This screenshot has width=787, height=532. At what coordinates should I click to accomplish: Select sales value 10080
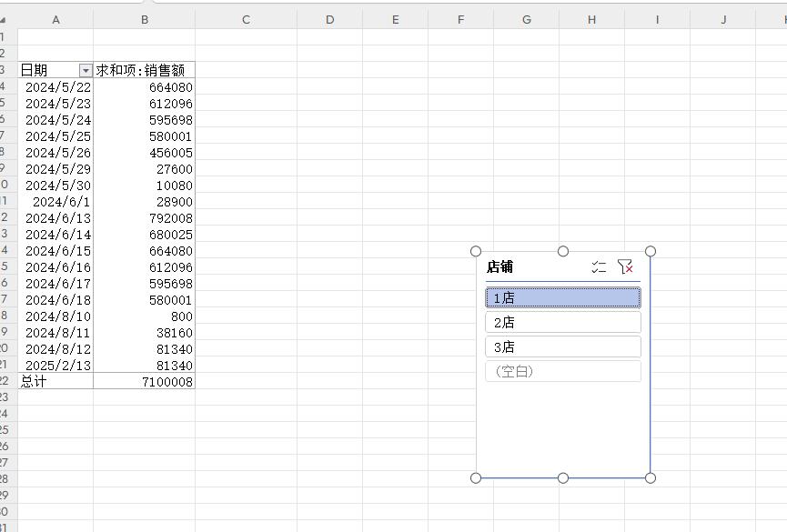[145, 186]
